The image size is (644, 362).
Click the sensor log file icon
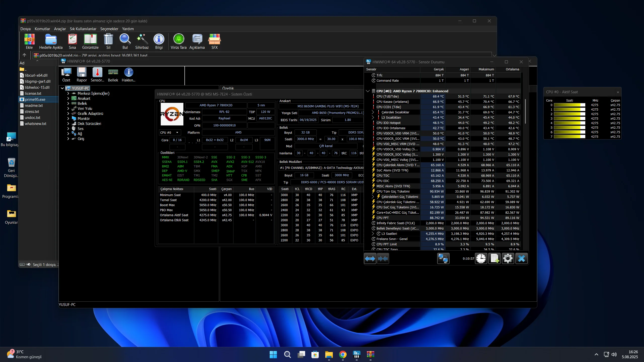point(494,258)
